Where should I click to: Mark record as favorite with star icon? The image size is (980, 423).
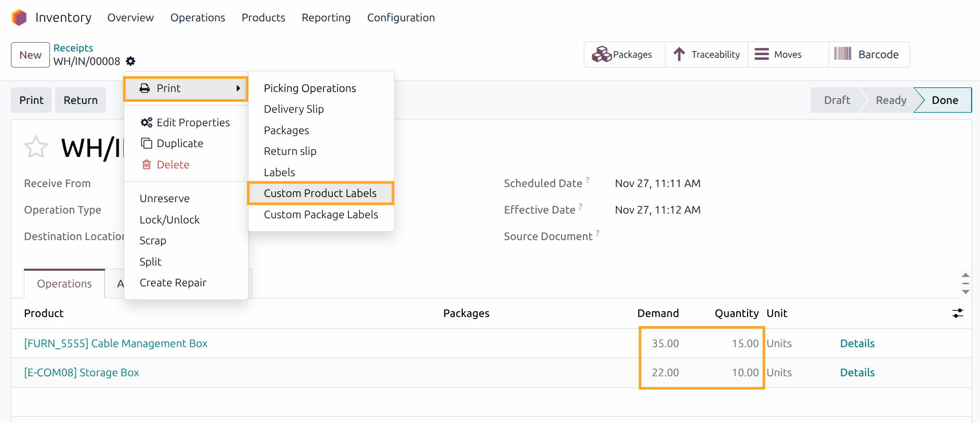tap(36, 148)
